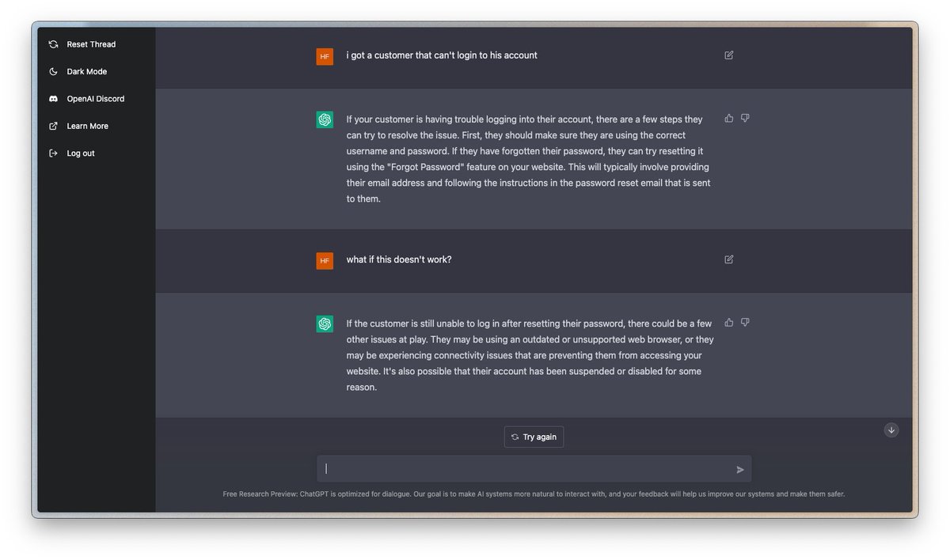This screenshot has height=560, width=950.
Task: Thumbs up the first ChatGPT response
Action: tap(729, 119)
